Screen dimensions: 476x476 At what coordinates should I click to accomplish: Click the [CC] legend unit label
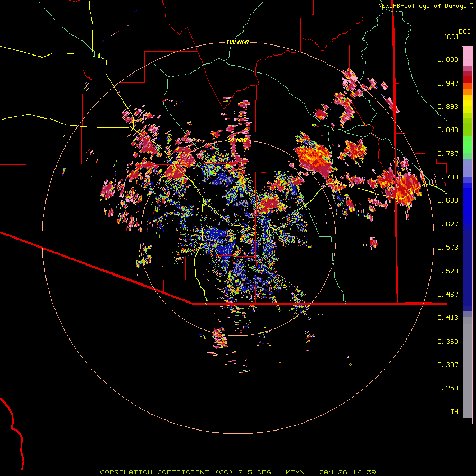(451, 36)
